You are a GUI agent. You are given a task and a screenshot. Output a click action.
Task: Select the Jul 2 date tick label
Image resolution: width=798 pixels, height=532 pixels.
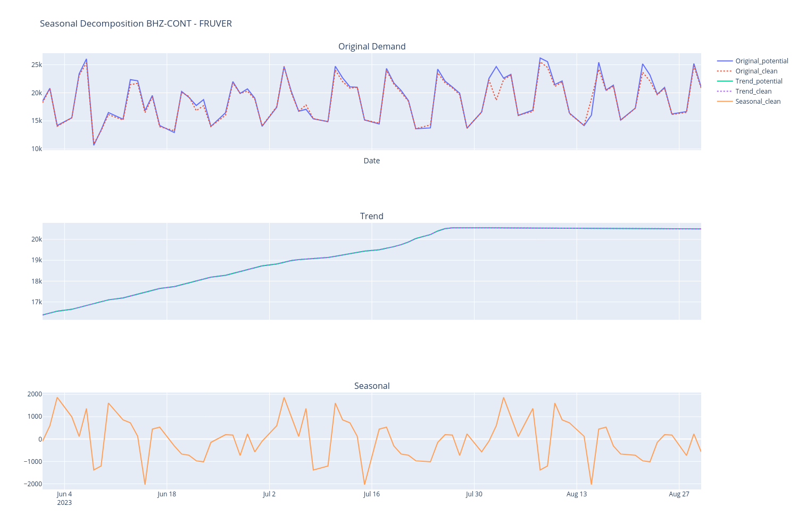tap(269, 494)
